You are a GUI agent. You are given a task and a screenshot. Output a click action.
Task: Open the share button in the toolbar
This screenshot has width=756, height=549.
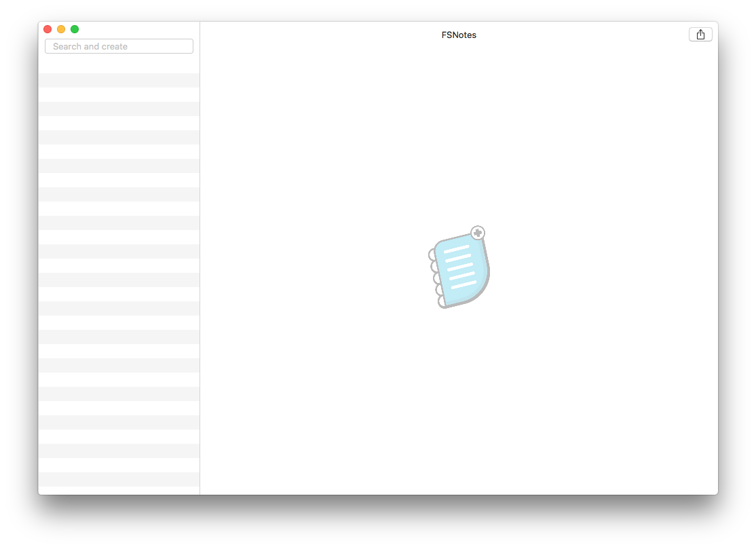(700, 35)
